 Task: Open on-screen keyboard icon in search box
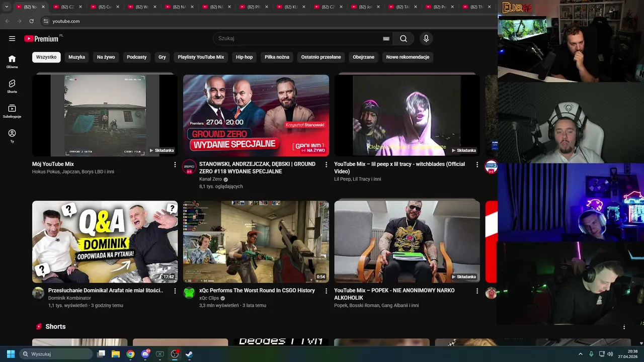(x=386, y=39)
